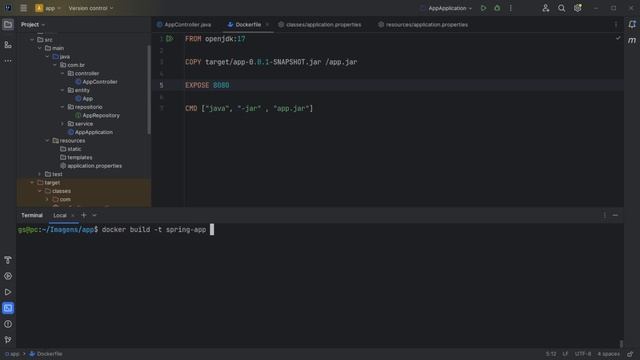Close the Local terminal tab
Image resolution: width=640 pixels, height=360 pixels.
[x=73, y=215]
